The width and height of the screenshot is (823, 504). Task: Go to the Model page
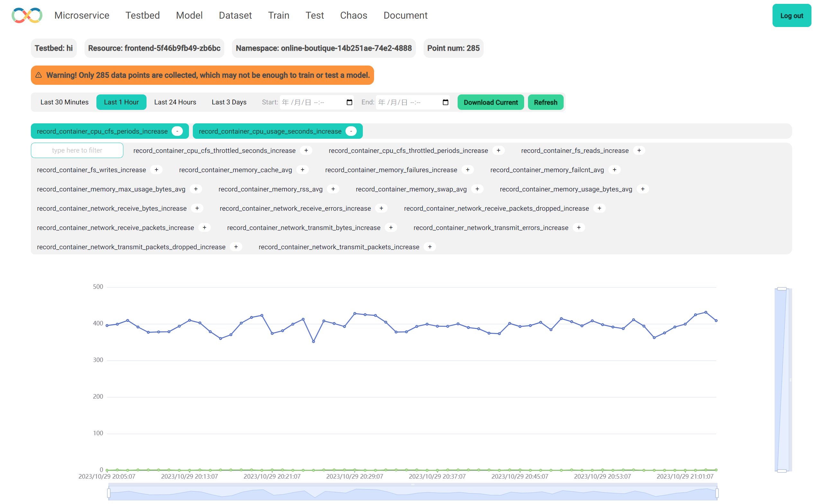click(x=189, y=15)
